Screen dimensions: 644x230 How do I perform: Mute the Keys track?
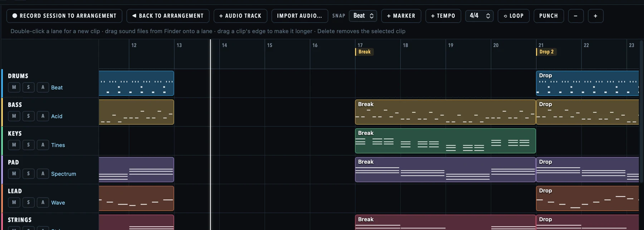[14, 145]
